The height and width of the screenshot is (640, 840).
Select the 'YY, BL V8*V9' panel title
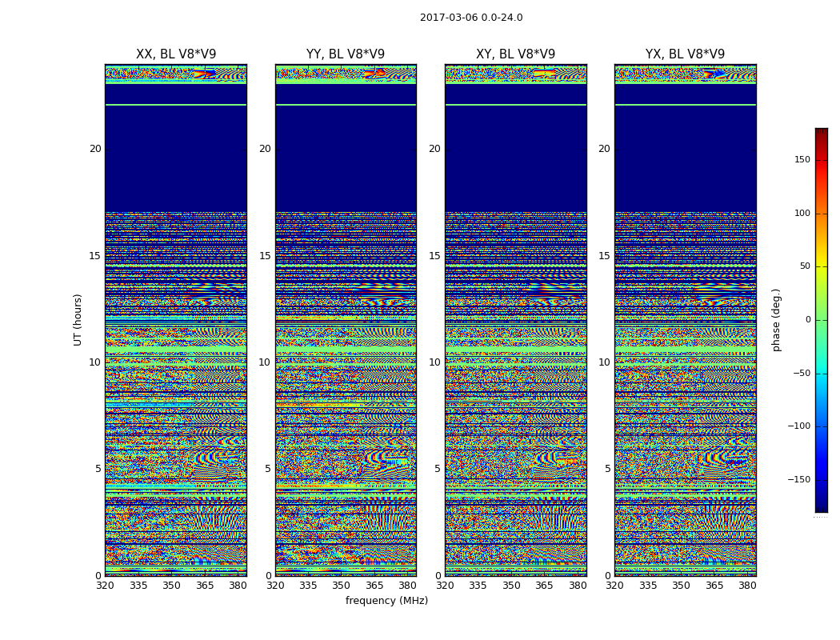click(x=346, y=54)
